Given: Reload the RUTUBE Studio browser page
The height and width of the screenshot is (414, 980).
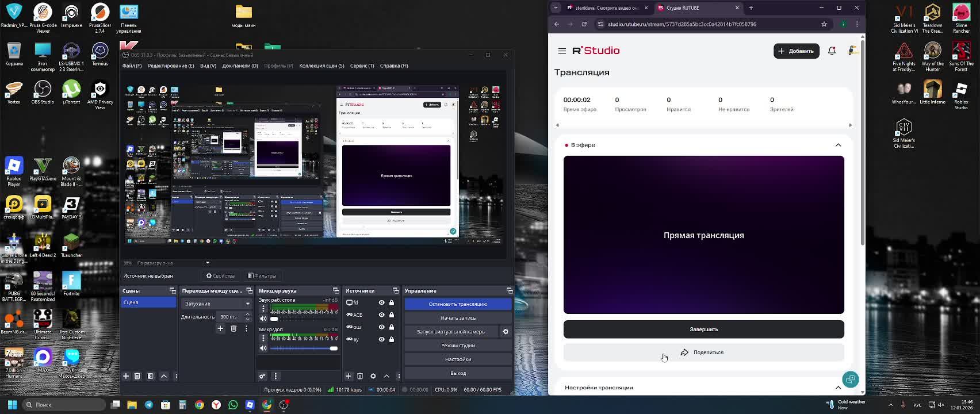Looking at the screenshot, I should (584, 24).
